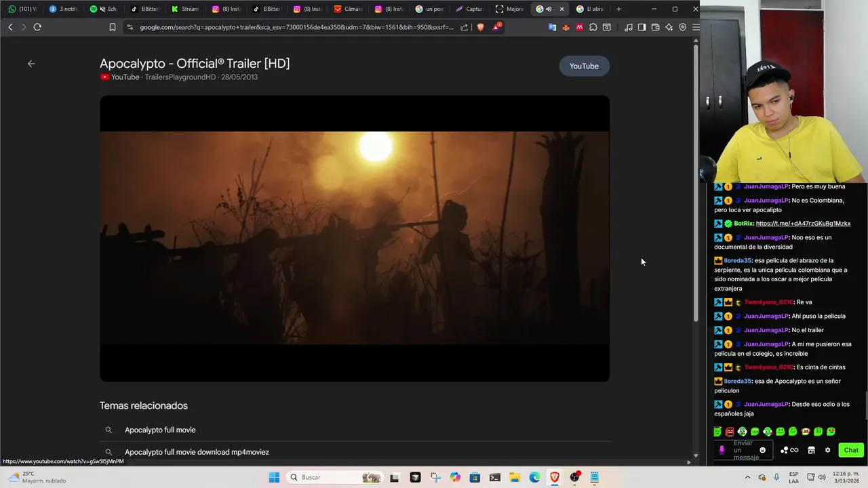Open the Terminal app from the taskbar
This screenshot has width=868, height=488.
tap(495, 477)
